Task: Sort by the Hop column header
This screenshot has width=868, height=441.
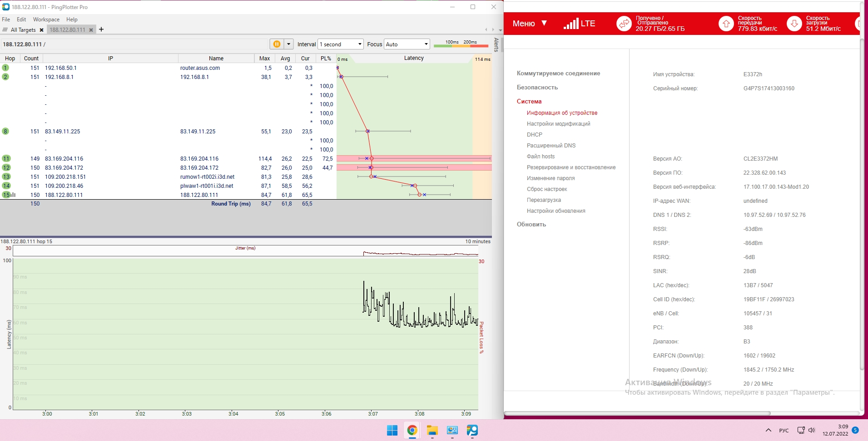Action: click(10, 59)
